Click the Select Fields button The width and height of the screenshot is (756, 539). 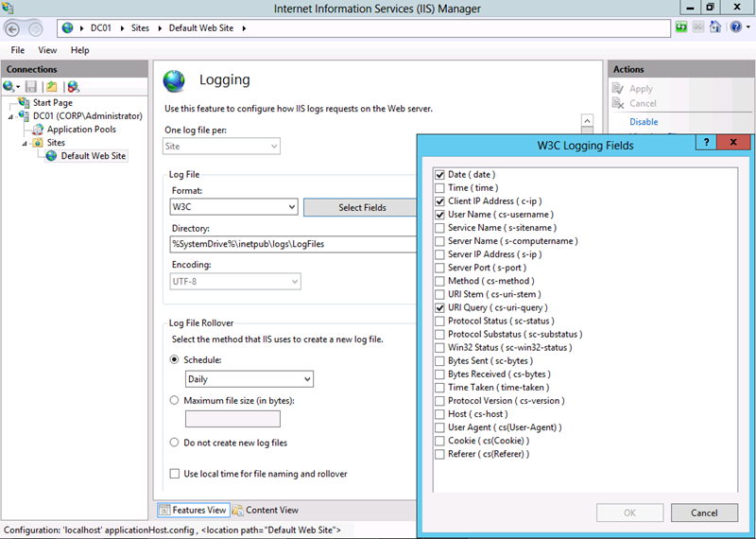[x=362, y=207]
